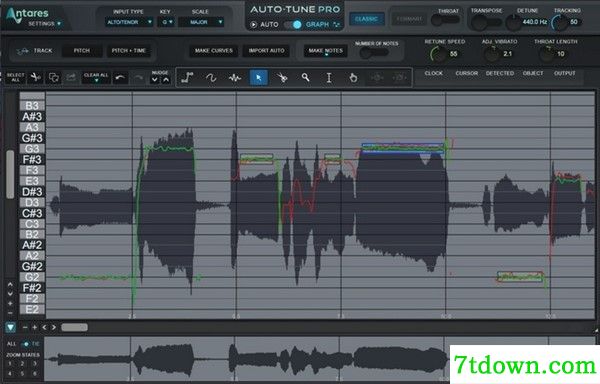Enable Classic mode
600x384 pixels.
point(367,19)
